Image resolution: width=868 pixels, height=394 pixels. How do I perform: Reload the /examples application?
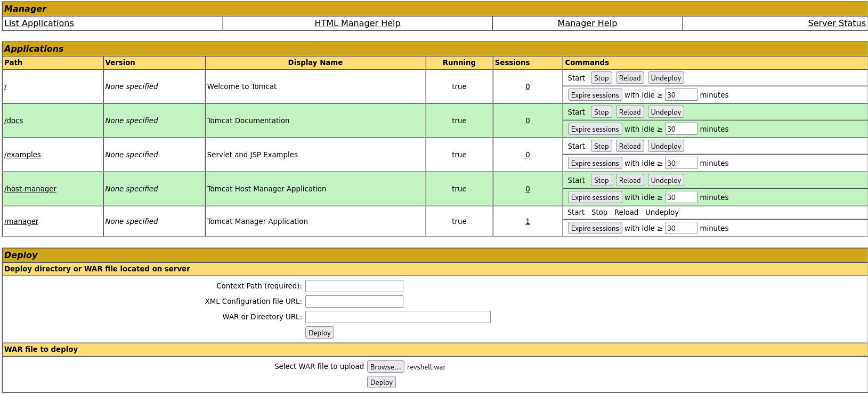tap(630, 146)
